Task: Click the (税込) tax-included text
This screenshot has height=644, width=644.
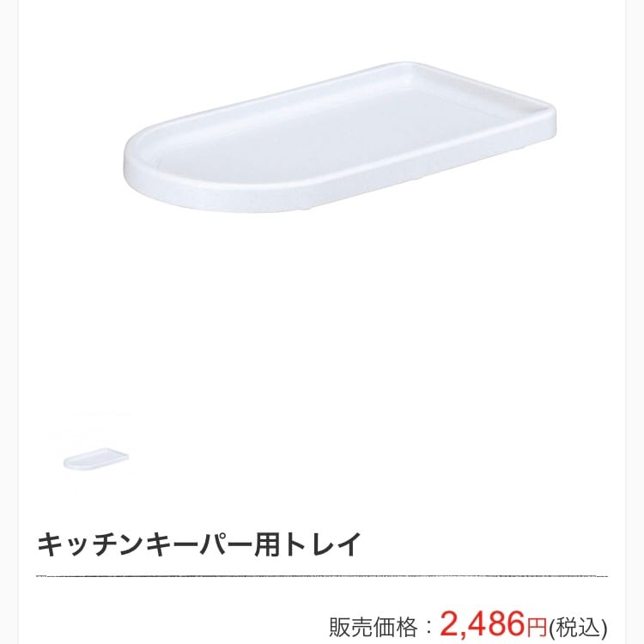Action: click(578, 628)
